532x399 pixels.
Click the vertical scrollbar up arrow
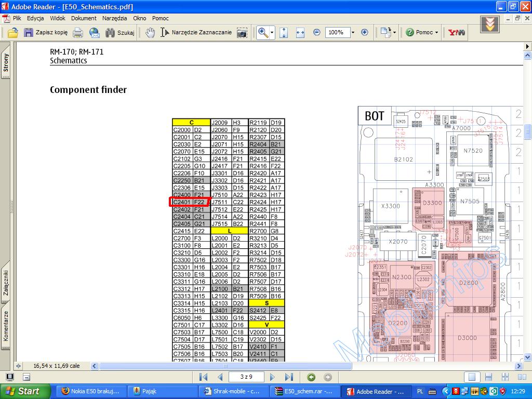pyautogui.click(x=527, y=55)
